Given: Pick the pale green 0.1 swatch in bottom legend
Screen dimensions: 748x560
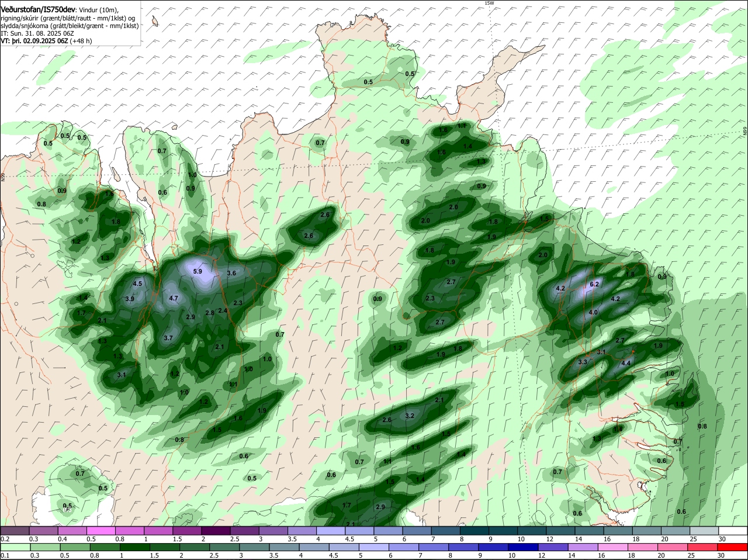Looking at the screenshot, I should [15, 547].
